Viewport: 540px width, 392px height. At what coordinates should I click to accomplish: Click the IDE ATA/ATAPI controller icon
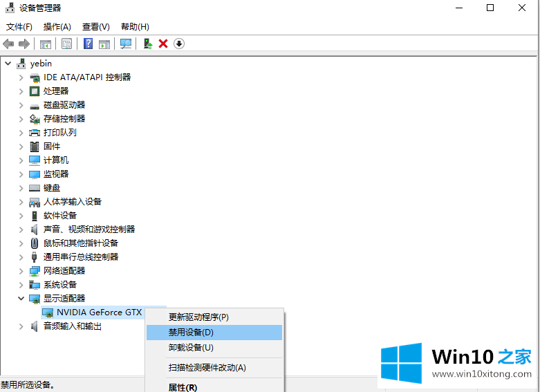35,77
